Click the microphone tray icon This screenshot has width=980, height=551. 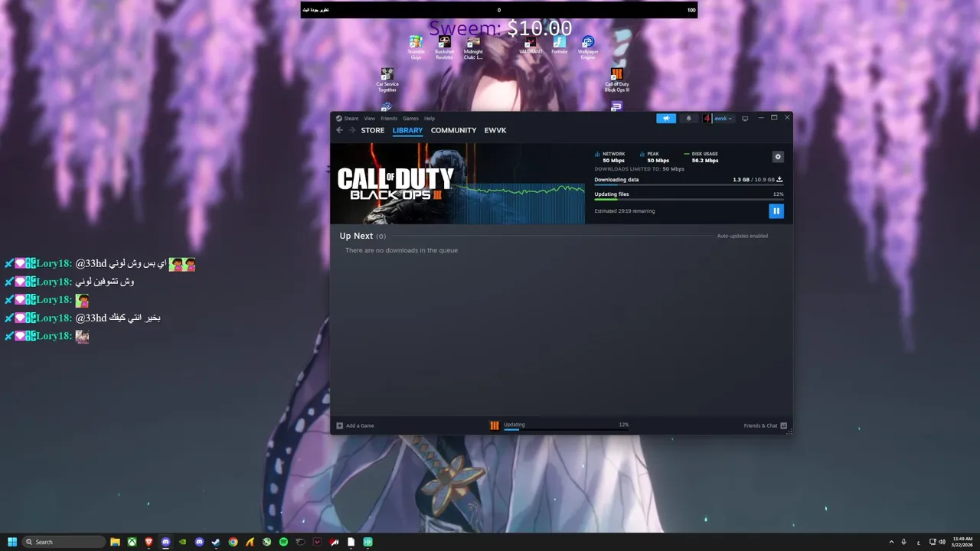904,542
